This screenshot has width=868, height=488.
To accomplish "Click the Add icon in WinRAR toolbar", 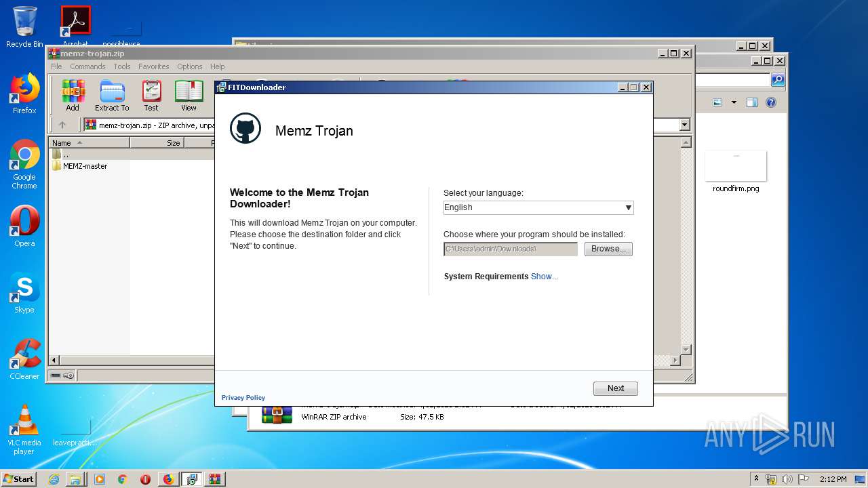I will 73,96.
